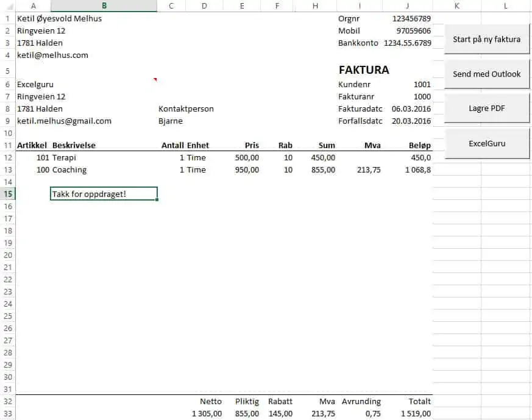Select row 33 header
Screen dimensions: 532x420
coord(8,414)
